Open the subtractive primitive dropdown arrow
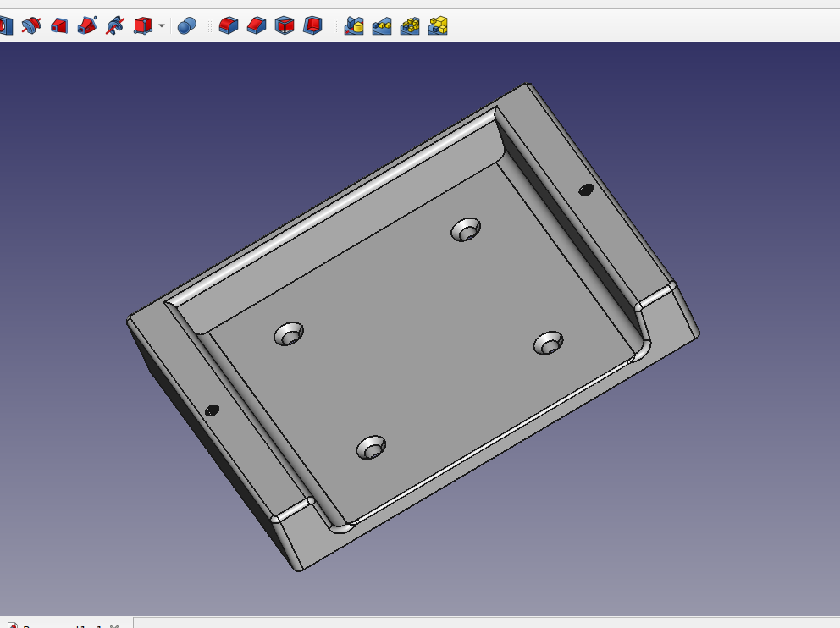The height and width of the screenshot is (628, 840). tap(162, 26)
